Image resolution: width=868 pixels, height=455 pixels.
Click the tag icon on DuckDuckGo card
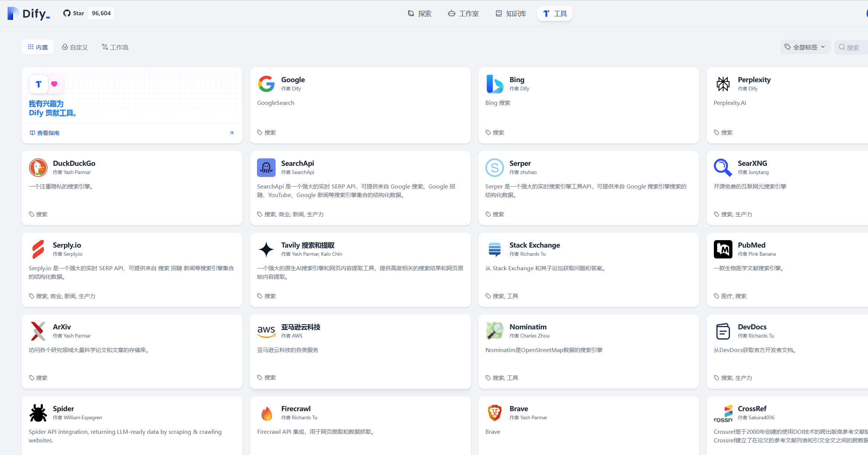[x=32, y=214]
